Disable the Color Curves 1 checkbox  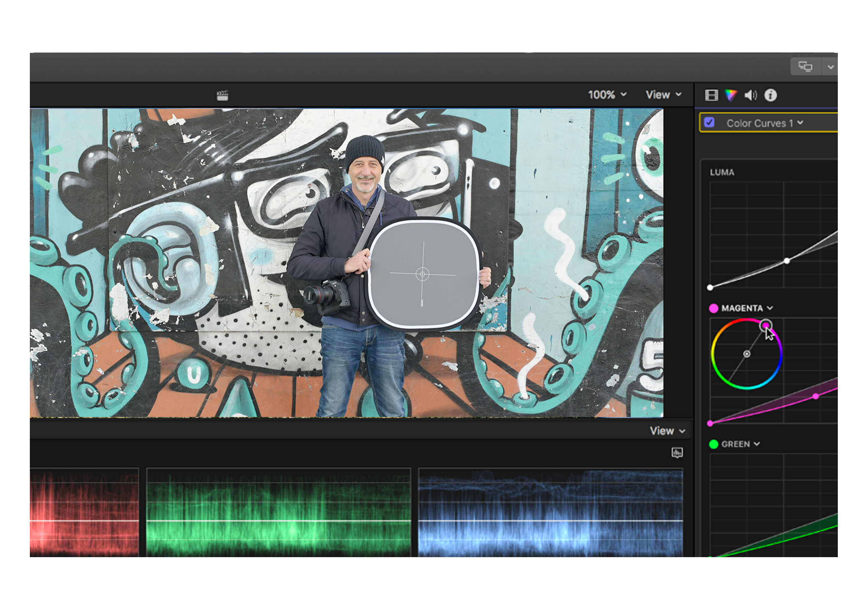(709, 122)
